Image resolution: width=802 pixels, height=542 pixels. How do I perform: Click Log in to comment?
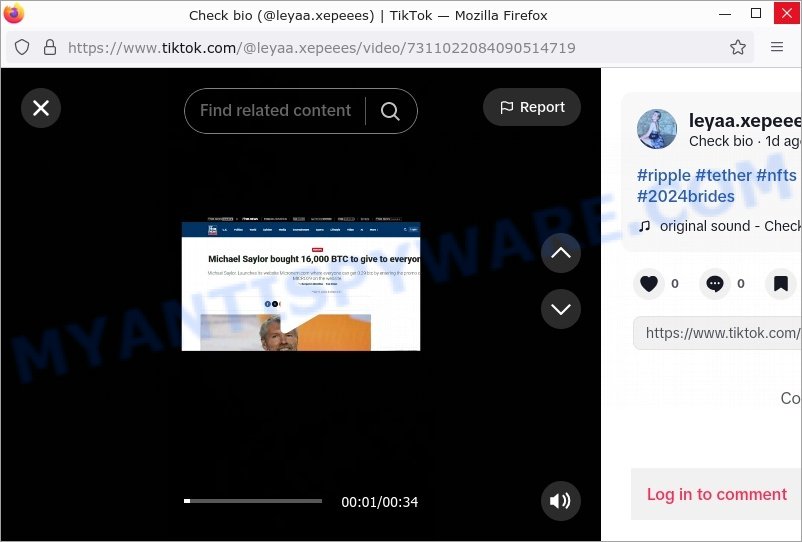[717, 494]
